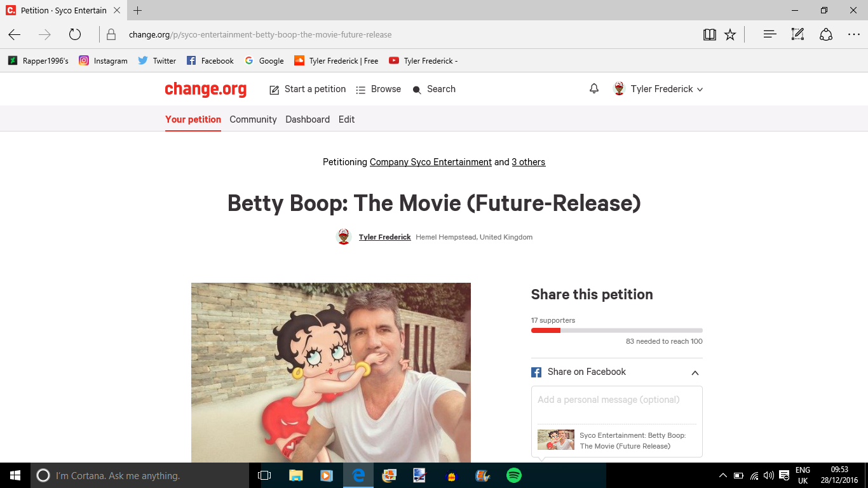The image size is (868, 488).
Task: Open File Explorer from taskbar
Action: 296,475
